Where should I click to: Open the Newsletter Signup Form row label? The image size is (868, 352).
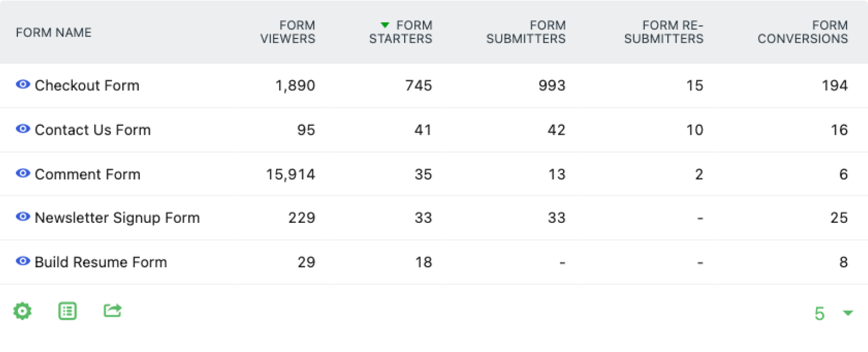coord(117,218)
